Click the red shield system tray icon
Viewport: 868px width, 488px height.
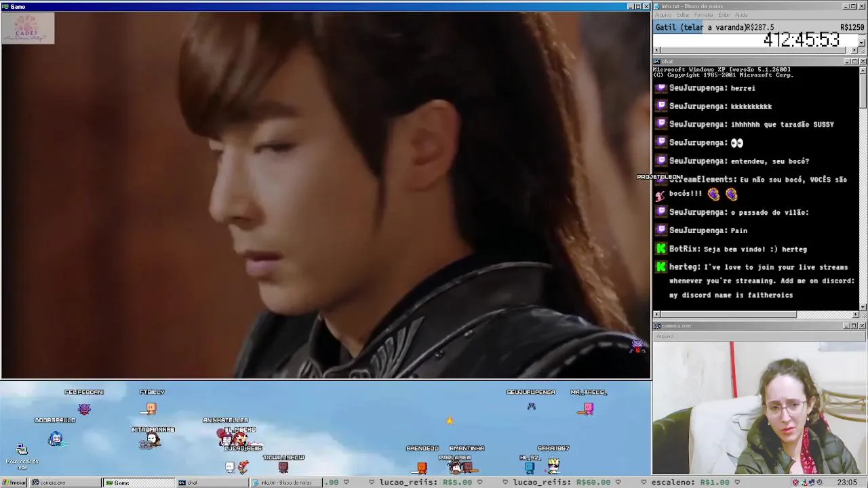click(795, 483)
